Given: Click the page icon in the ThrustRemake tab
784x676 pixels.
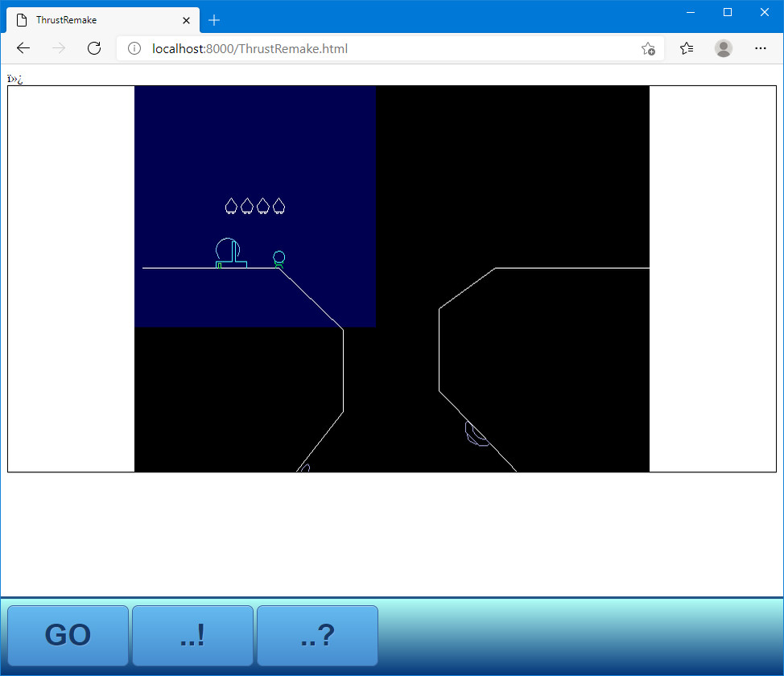Looking at the screenshot, I should (x=23, y=20).
